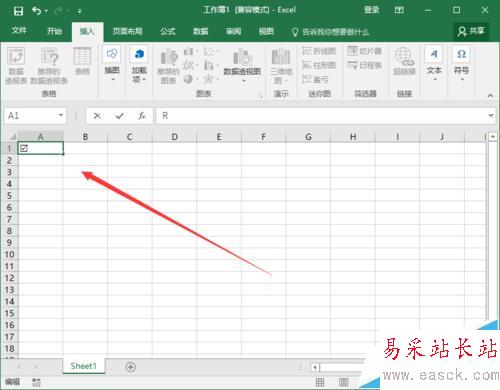Select the 插入 ribbon tab
This screenshot has height=390, width=500.
pyautogui.click(x=87, y=32)
